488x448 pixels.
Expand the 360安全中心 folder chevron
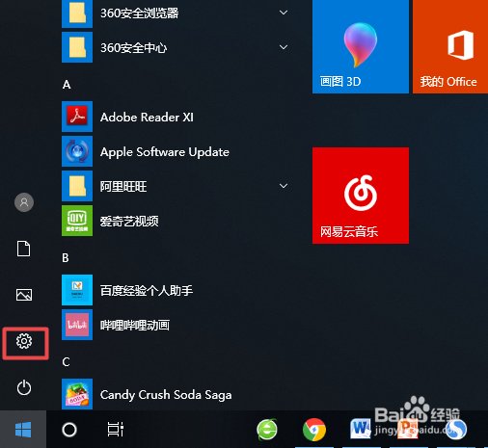pyautogui.click(x=284, y=47)
